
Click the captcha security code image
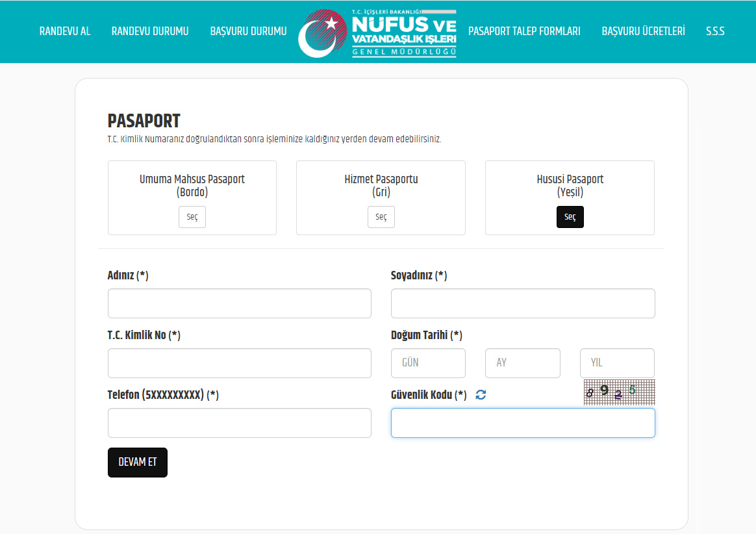tap(619, 392)
